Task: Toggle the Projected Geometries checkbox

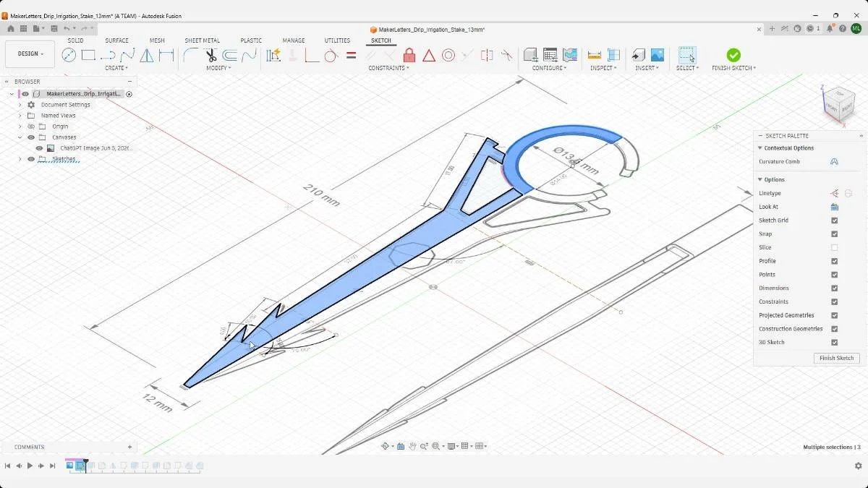Action: point(834,315)
